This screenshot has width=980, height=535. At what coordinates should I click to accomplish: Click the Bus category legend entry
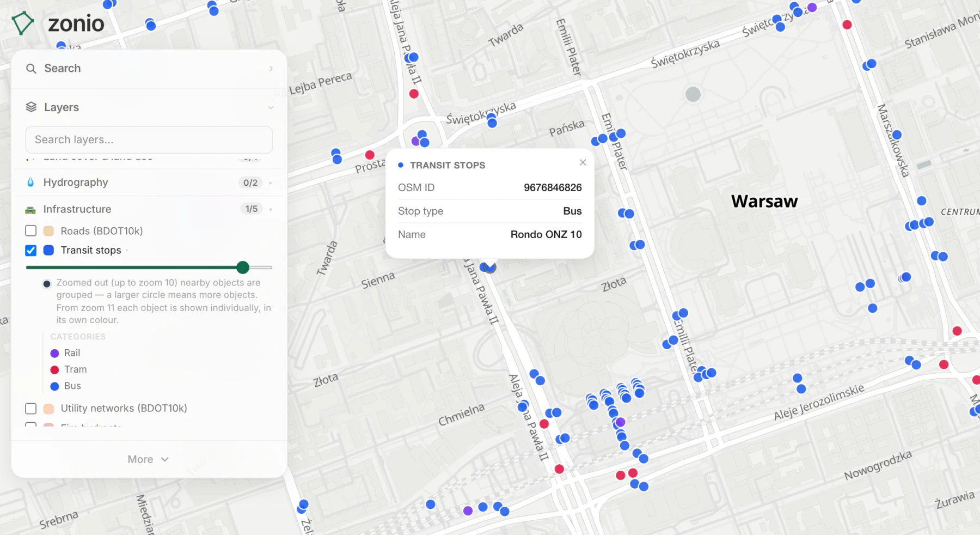click(x=66, y=386)
